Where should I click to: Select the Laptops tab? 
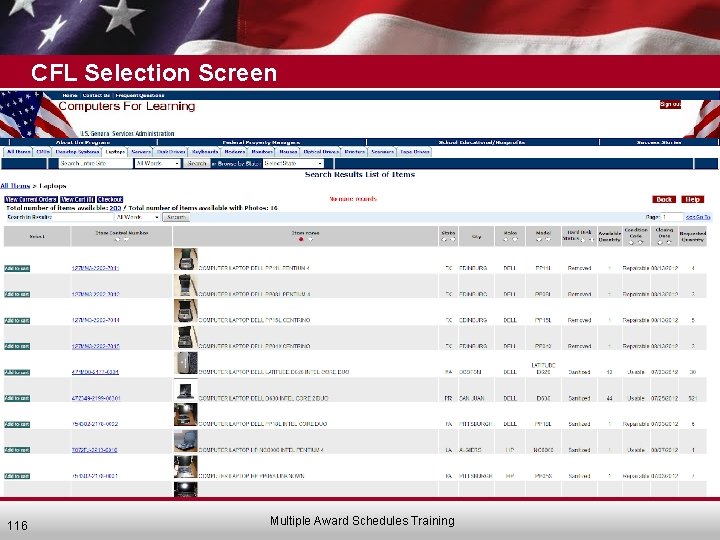(x=115, y=152)
